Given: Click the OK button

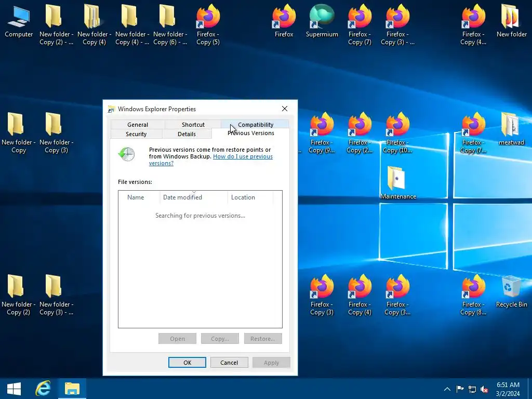Looking at the screenshot, I should pos(187,362).
